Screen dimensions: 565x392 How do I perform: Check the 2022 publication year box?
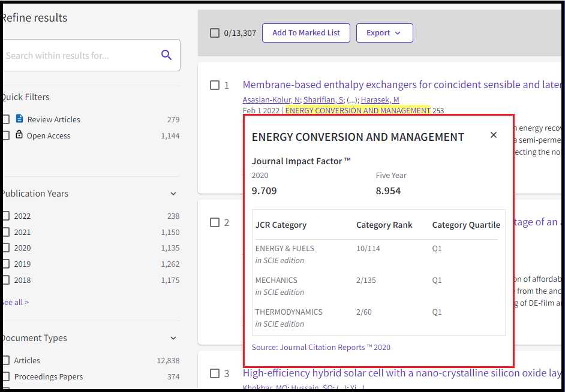click(x=6, y=216)
